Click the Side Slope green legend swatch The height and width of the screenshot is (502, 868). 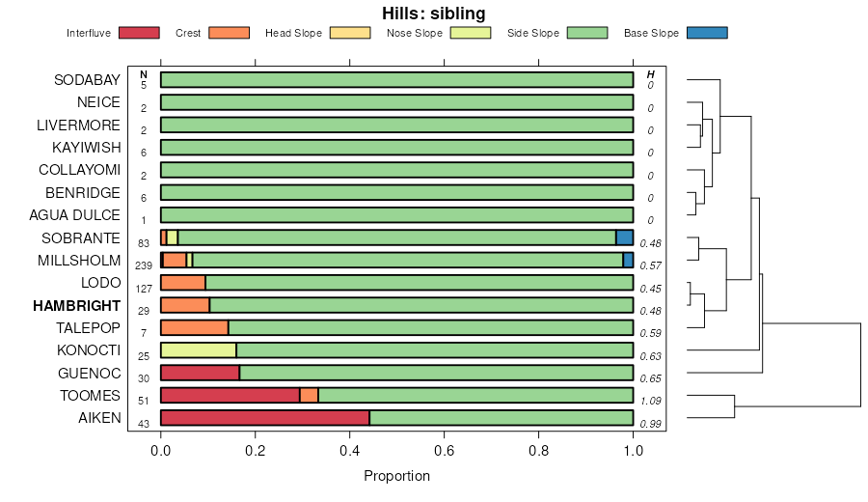click(586, 33)
